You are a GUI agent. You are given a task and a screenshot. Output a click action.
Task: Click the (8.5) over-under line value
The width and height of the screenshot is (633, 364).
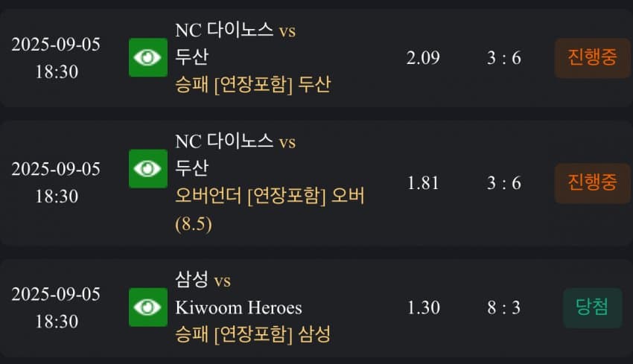(194, 223)
